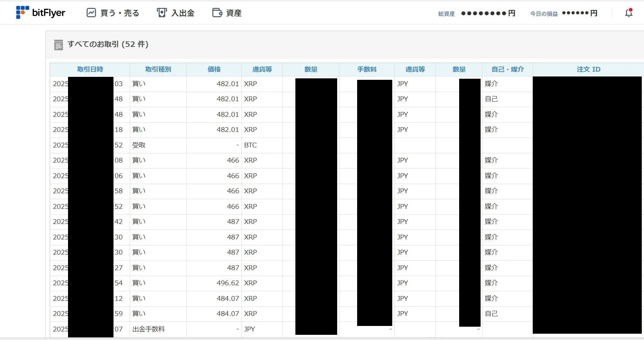
Task: Click the chart icon beside 買う・売る
Action: [91, 13]
